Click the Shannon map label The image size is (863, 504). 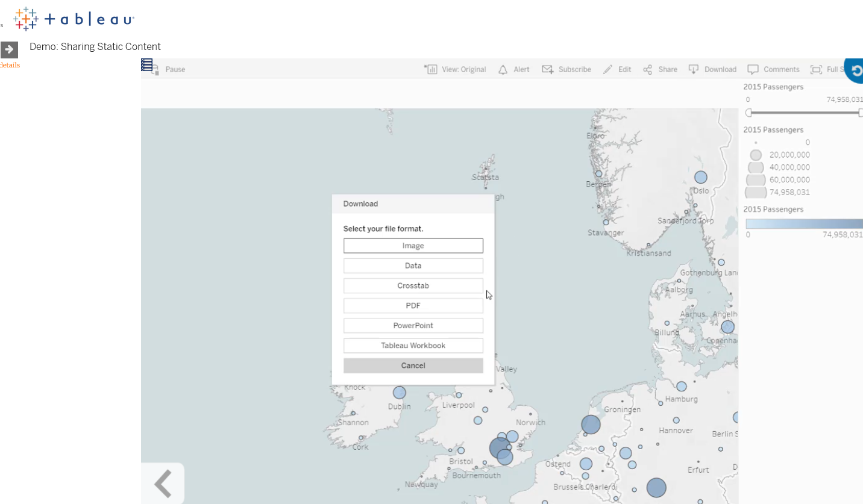pos(353,423)
